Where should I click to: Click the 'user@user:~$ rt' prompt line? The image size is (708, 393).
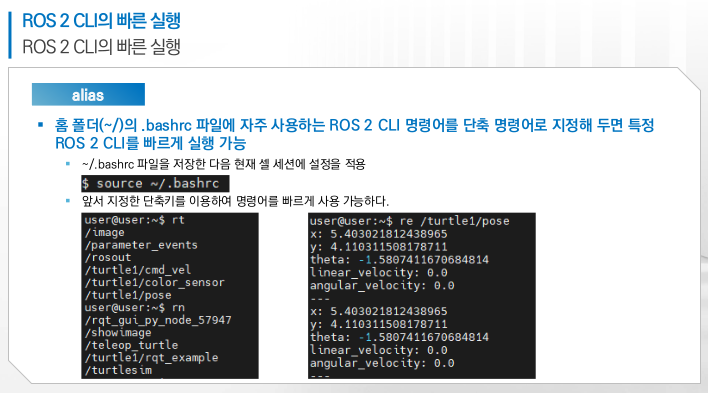coord(134,220)
